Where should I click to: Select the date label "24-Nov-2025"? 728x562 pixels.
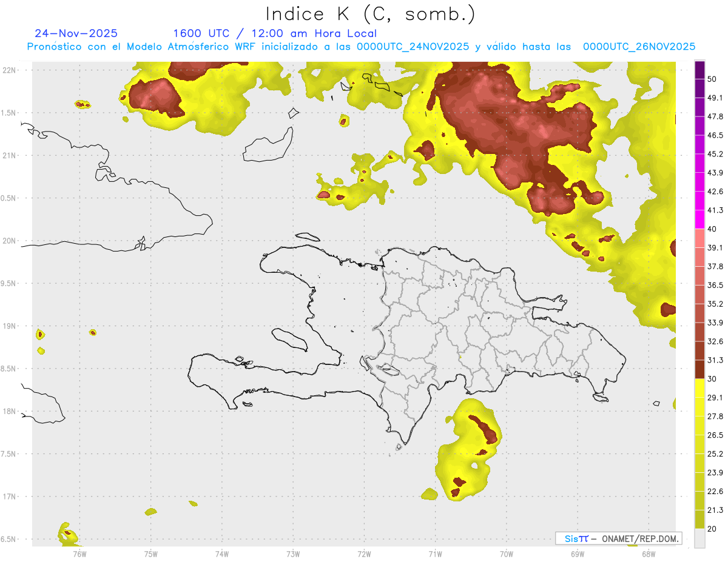(76, 33)
